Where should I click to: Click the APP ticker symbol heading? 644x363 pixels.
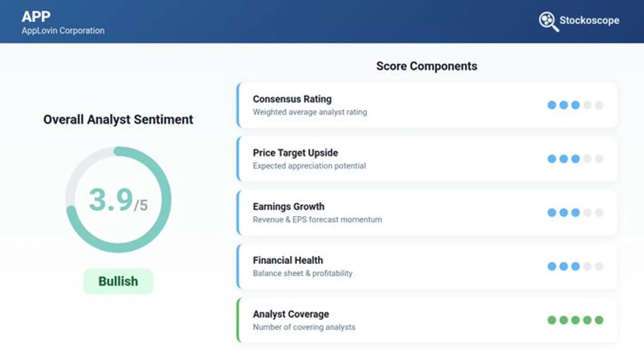[x=36, y=17]
